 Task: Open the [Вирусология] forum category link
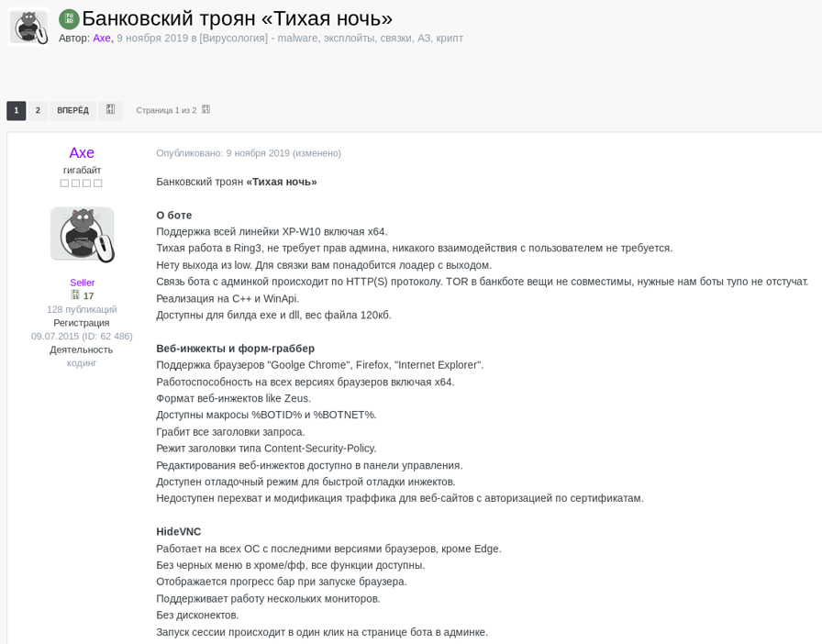234,38
